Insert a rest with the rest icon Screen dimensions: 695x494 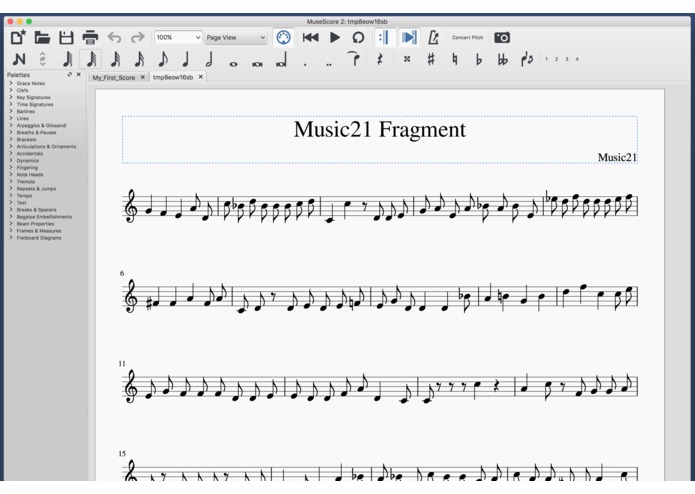379,59
